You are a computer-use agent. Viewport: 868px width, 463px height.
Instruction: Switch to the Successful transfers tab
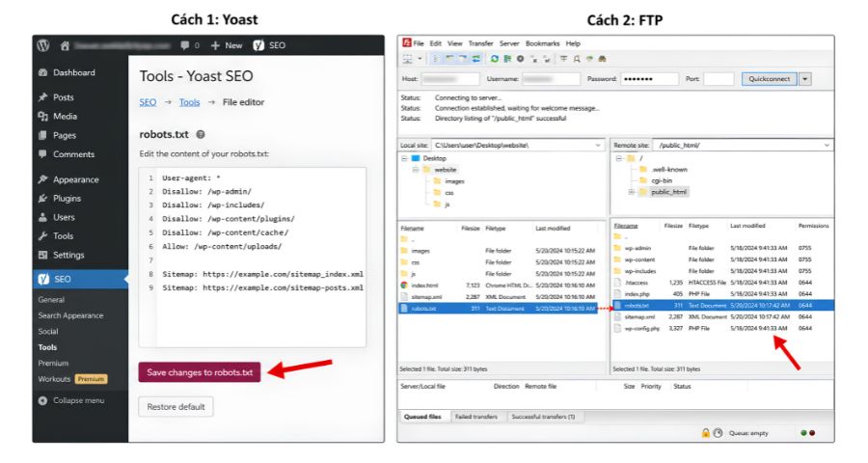click(x=543, y=417)
